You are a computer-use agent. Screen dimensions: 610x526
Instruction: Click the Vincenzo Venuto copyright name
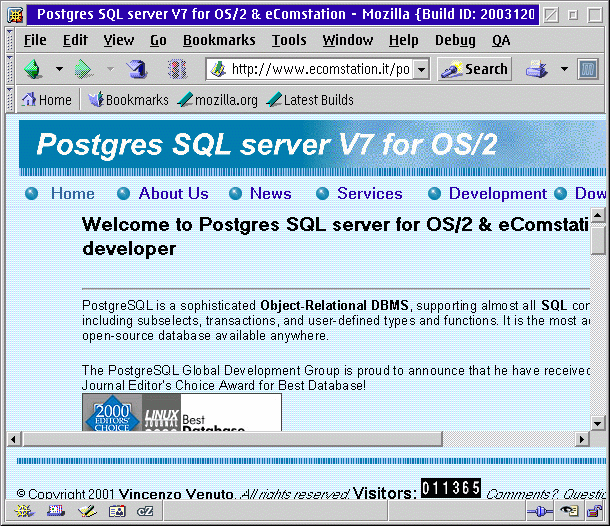[176, 494]
